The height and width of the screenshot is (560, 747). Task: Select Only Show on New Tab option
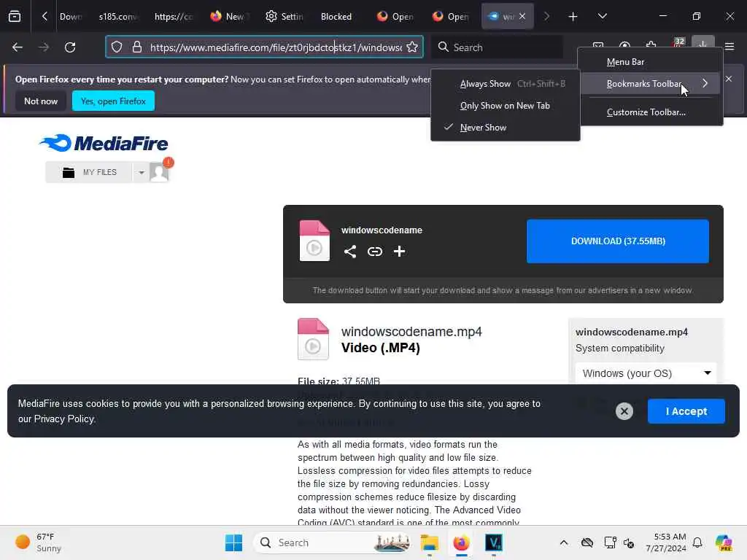(x=506, y=106)
